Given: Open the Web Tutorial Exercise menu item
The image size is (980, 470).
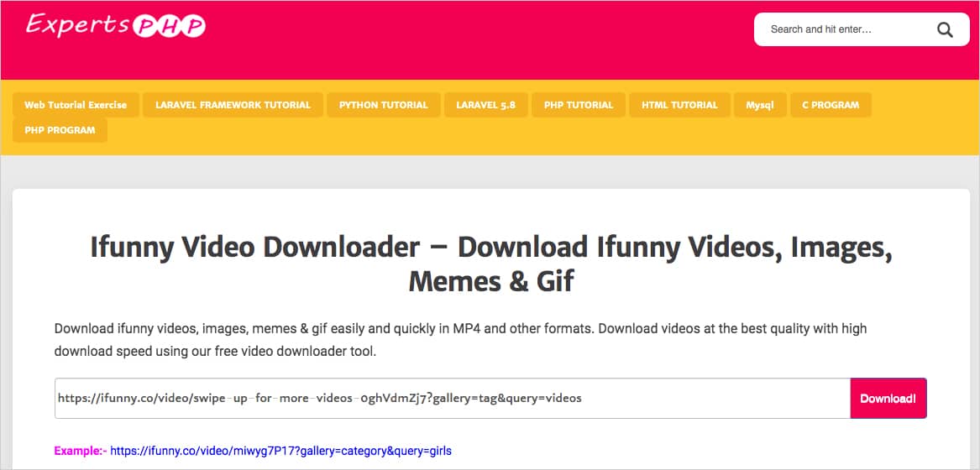Looking at the screenshot, I should coord(76,105).
